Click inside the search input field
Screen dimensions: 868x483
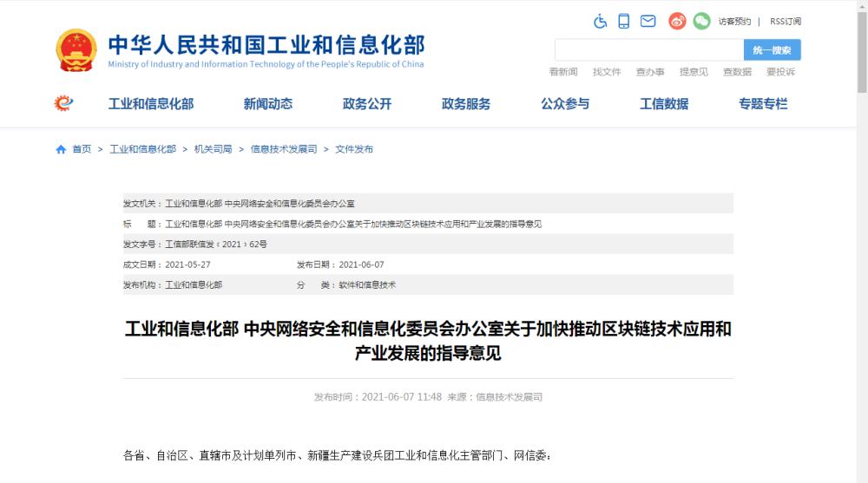coord(648,50)
